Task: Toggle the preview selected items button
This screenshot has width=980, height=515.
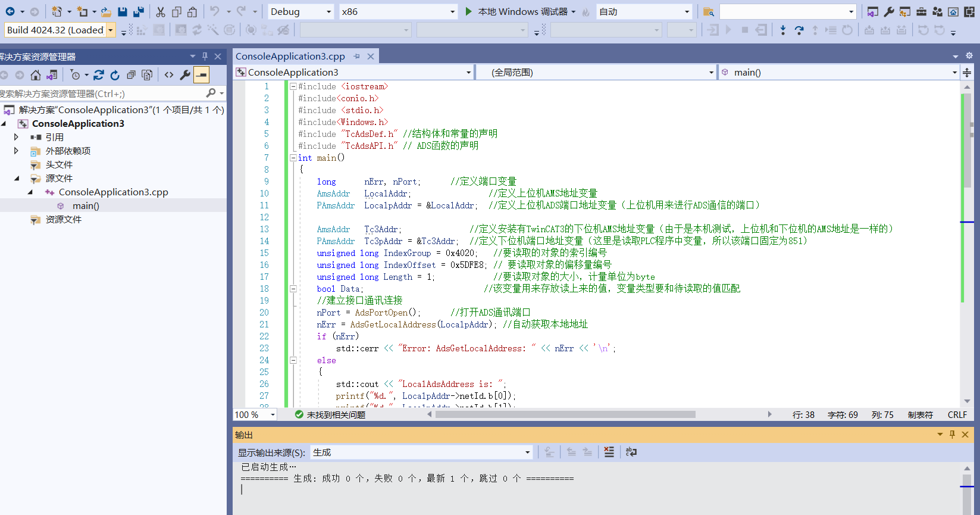Action: tap(202, 75)
